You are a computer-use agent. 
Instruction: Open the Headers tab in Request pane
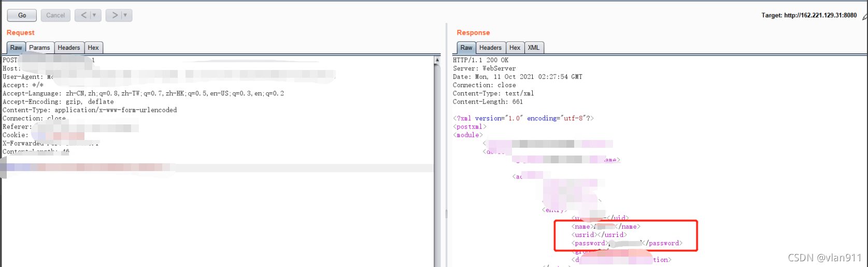[69, 48]
